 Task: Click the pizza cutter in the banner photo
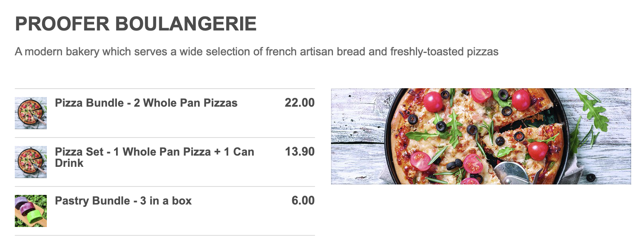pos(512,173)
